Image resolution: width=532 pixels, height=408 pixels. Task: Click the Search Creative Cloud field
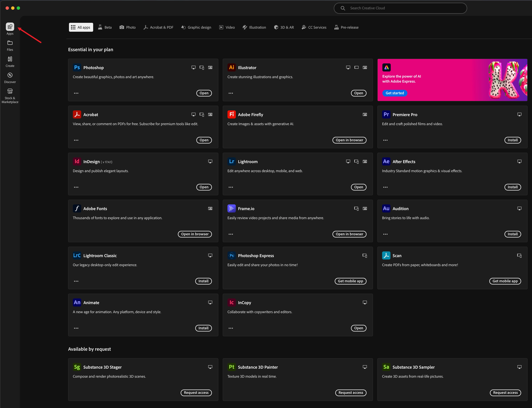click(403, 8)
